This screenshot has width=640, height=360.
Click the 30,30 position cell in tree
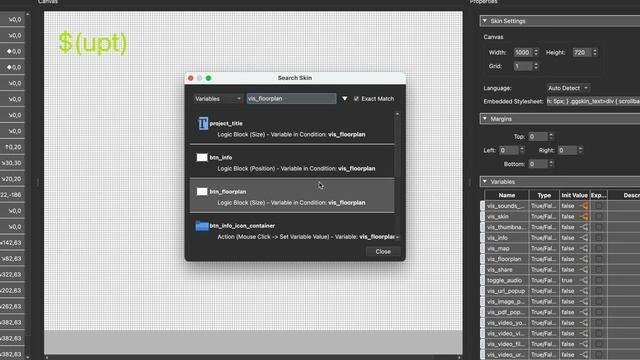coord(11,163)
